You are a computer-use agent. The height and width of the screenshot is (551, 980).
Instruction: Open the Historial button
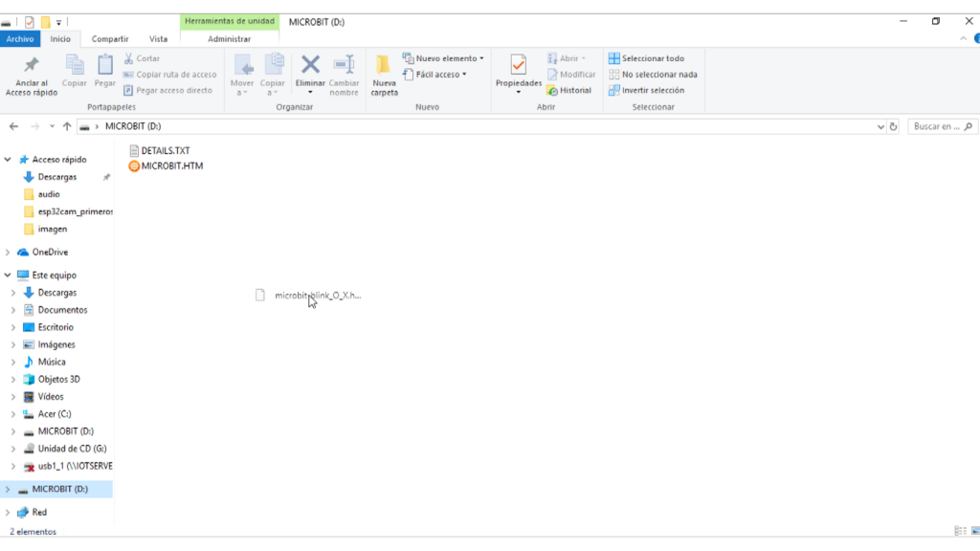pyautogui.click(x=569, y=91)
